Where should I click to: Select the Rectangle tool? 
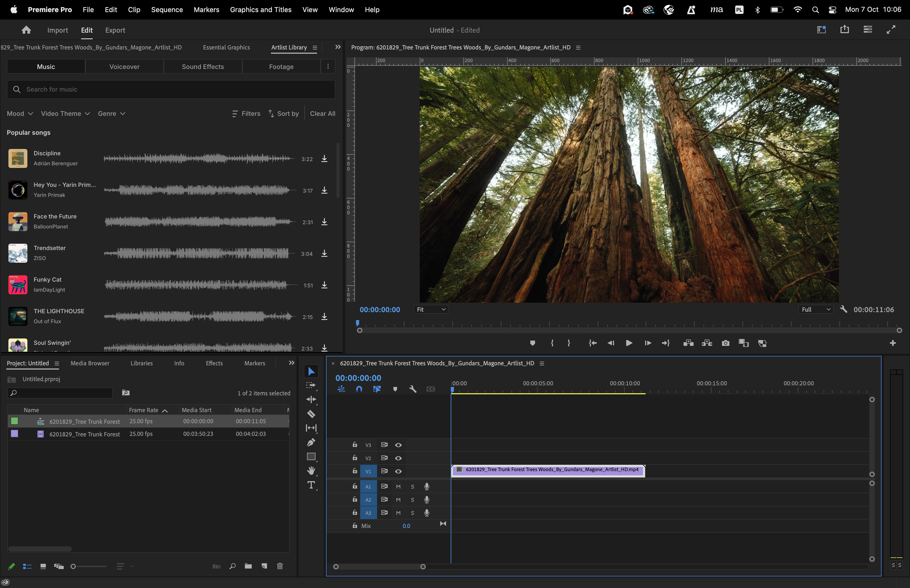coord(311,457)
